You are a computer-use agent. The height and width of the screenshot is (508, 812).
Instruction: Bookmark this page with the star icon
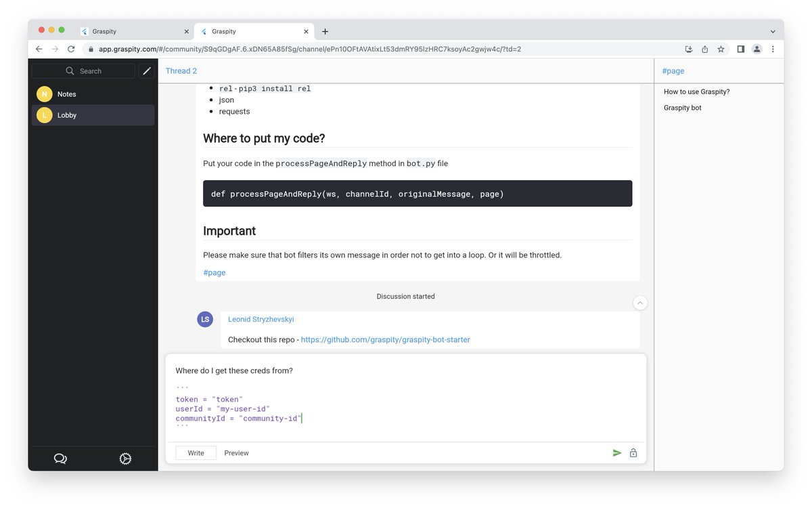click(x=721, y=49)
